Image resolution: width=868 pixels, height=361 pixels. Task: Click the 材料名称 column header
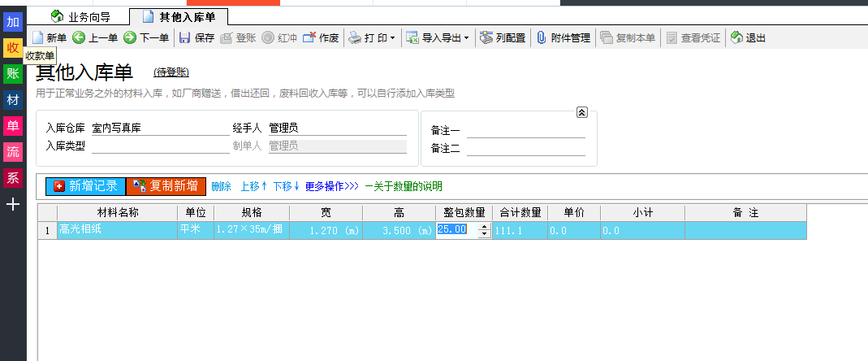coord(118,213)
